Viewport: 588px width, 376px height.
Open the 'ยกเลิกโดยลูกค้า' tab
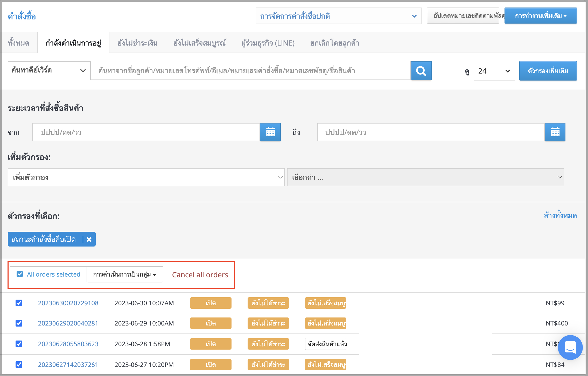tap(335, 43)
